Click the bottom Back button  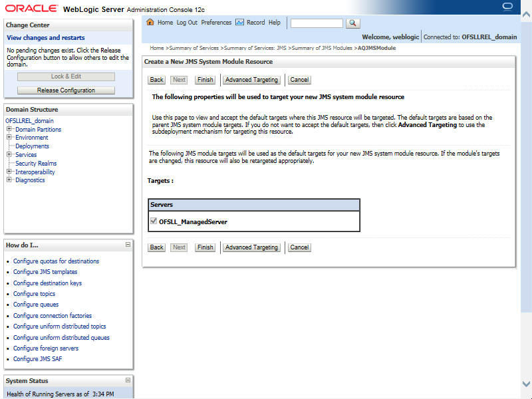point(157,247)
